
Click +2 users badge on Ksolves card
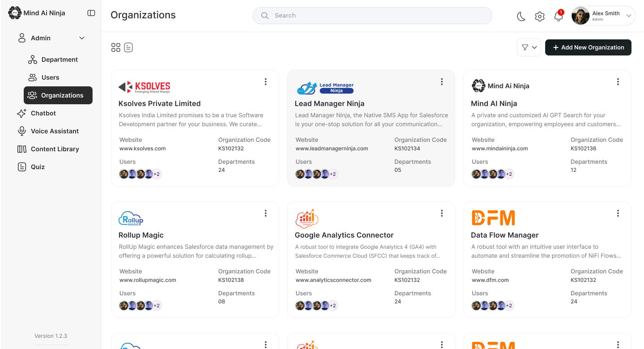point(157,174)
